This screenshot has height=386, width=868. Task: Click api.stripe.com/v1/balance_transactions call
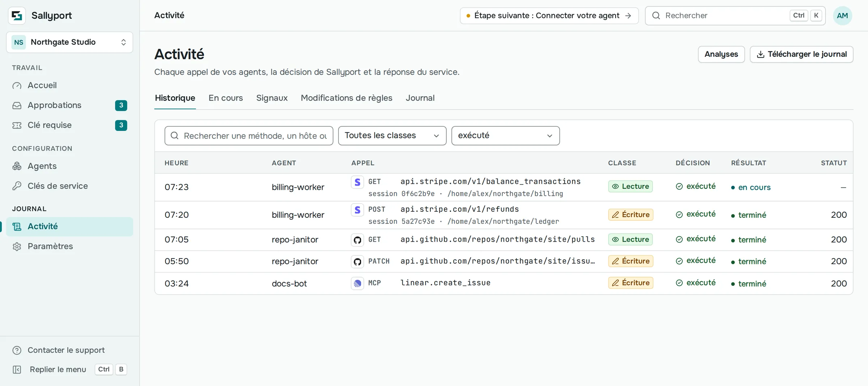(490, 182)
